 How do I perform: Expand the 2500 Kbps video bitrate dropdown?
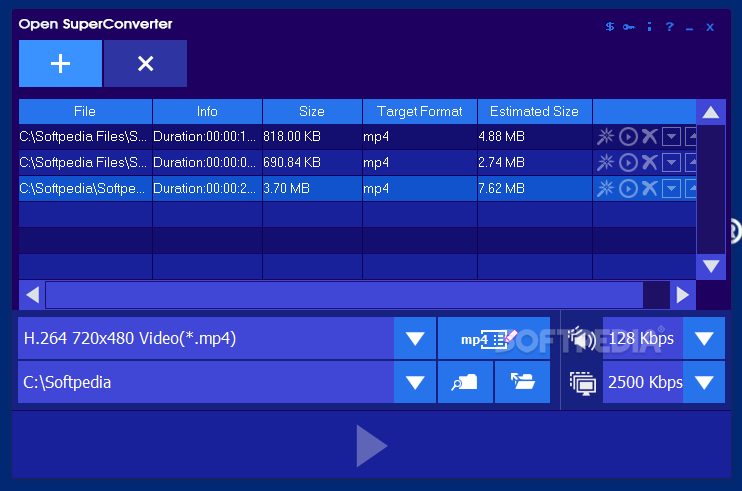coord(704,382)
